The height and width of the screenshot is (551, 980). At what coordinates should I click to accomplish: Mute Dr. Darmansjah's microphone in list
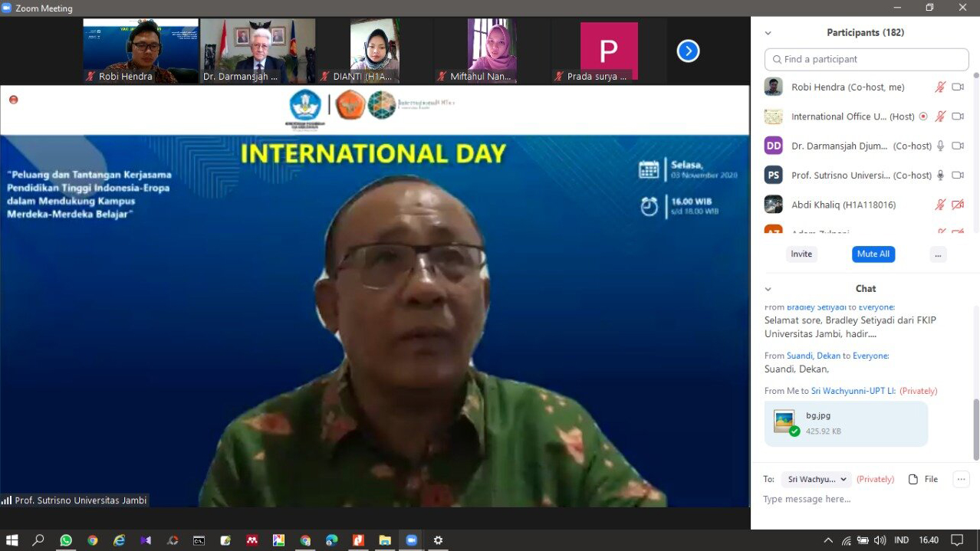(940, 146)
